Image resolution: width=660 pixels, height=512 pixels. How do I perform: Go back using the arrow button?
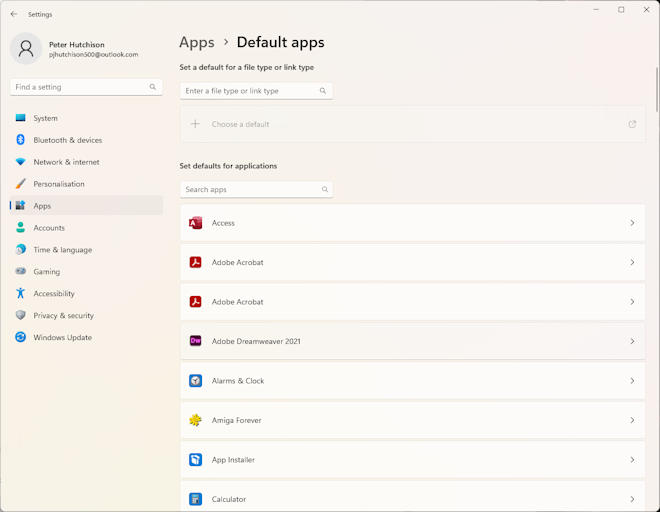click(14, 14)
